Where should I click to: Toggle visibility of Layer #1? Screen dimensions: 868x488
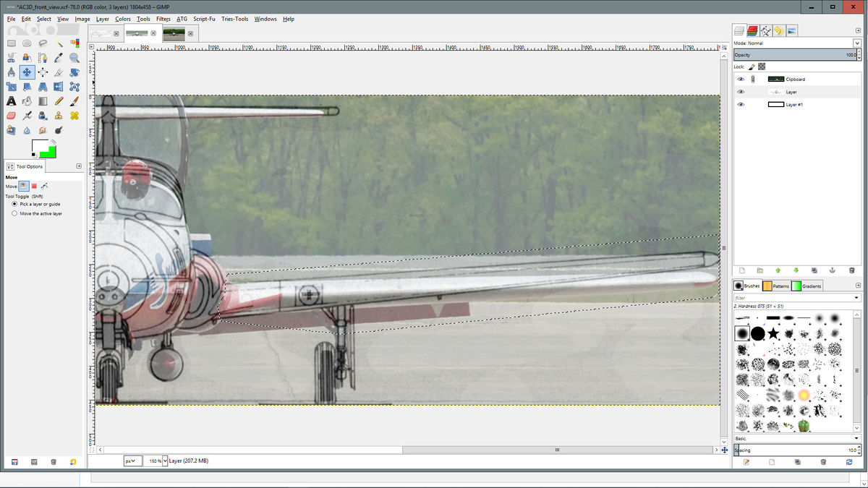(740, 104)
